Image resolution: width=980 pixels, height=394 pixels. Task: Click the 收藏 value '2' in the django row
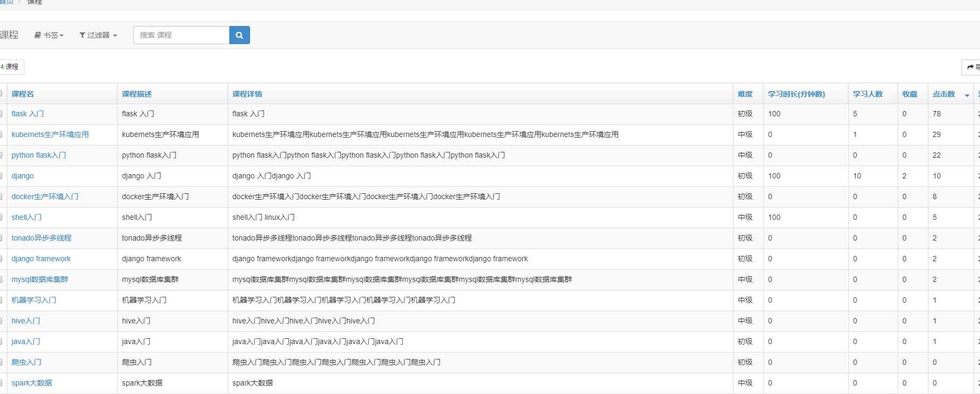[905, 176]
